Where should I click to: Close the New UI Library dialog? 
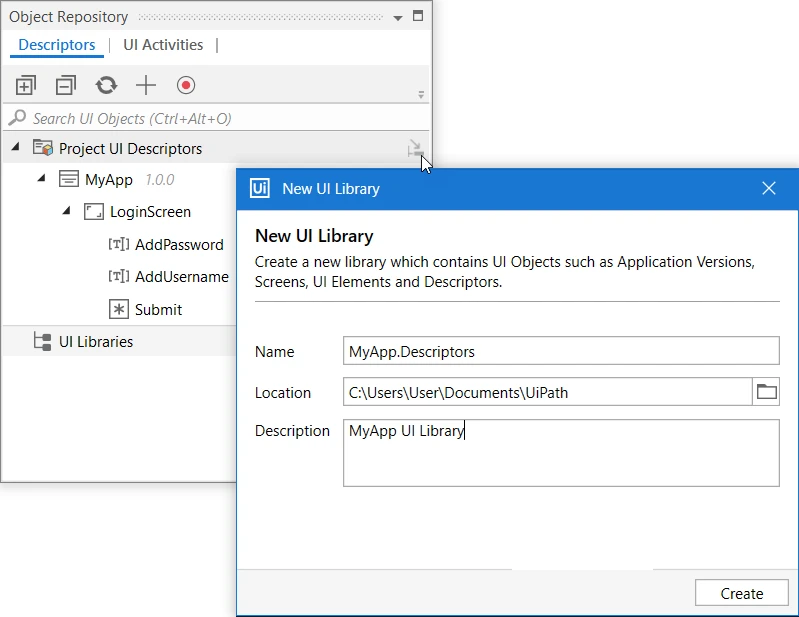click(x=768, y=189)
